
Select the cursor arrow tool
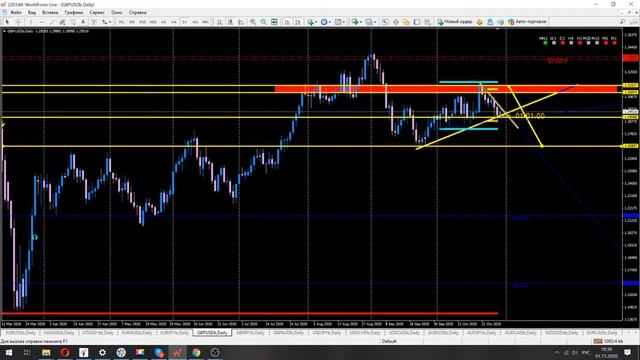[7, 22]
